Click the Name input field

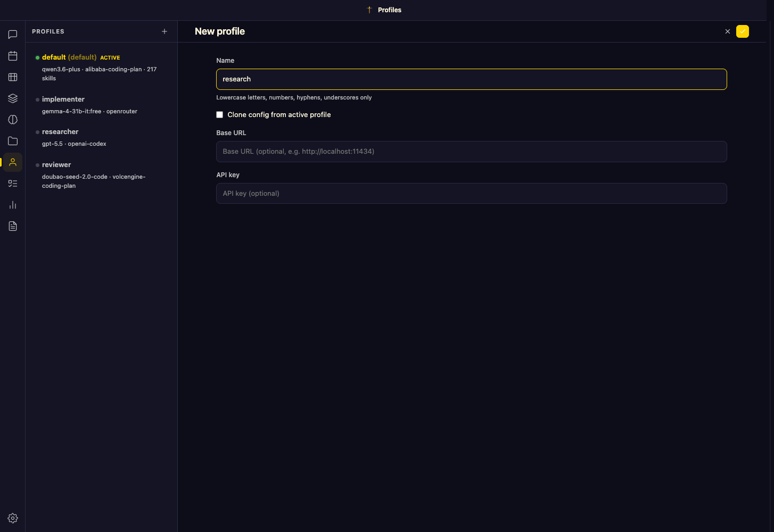pyautogui.click(x=471, y=79)
